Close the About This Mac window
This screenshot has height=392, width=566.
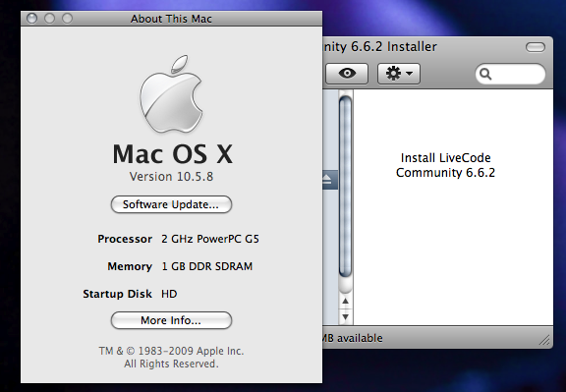coord(32,18)
